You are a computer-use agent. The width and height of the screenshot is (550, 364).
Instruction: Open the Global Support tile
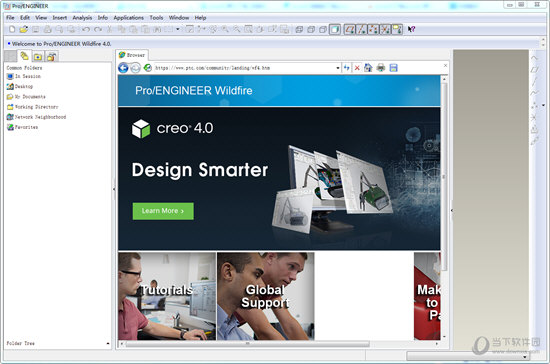point(266,296)
